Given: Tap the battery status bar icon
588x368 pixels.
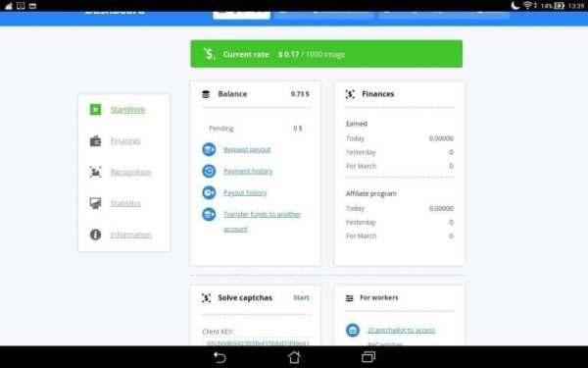Looking at the screenshot, I should click(x=560, y=6).
